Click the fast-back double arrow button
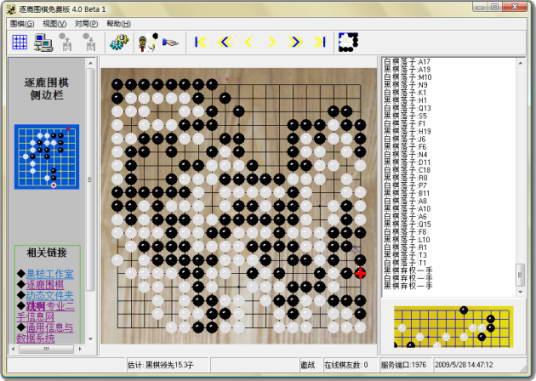This screenshot has width=536, height=381. tap(225, 42)
